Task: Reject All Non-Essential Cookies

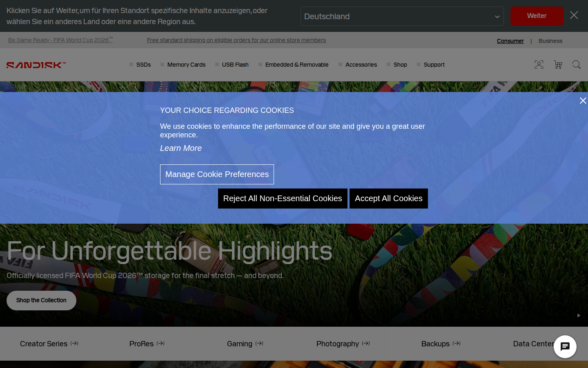Action: coord(283,198)
